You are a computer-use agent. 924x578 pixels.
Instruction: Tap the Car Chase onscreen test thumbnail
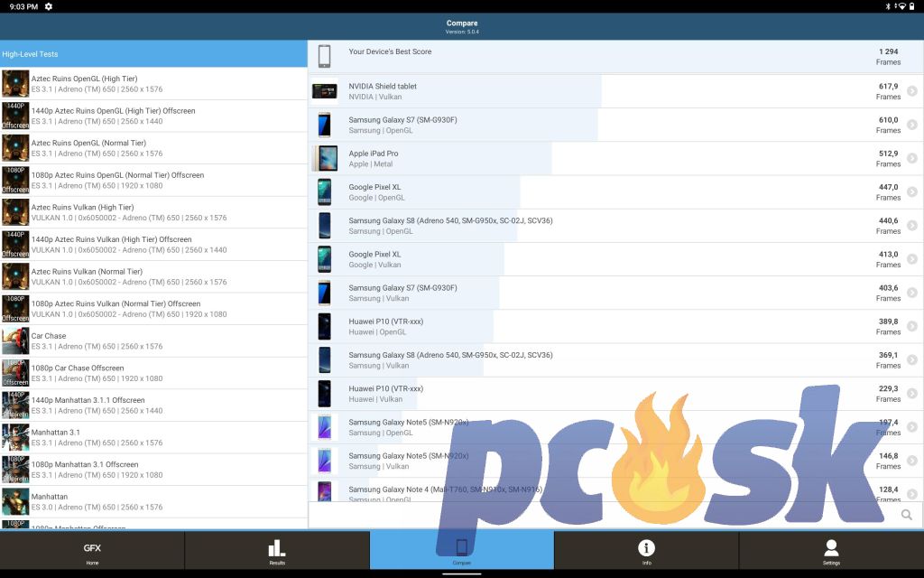pos(15,340)
